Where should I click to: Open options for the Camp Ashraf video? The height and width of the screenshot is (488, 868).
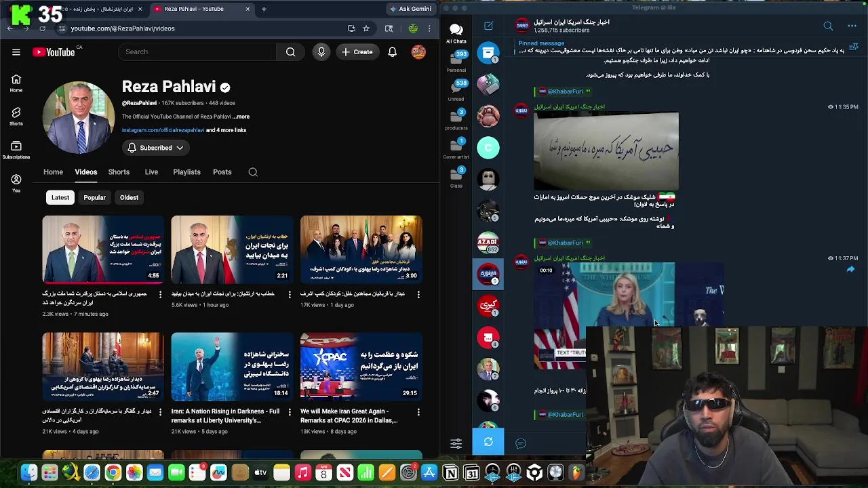pyautogui.click(x=418, y=294)
